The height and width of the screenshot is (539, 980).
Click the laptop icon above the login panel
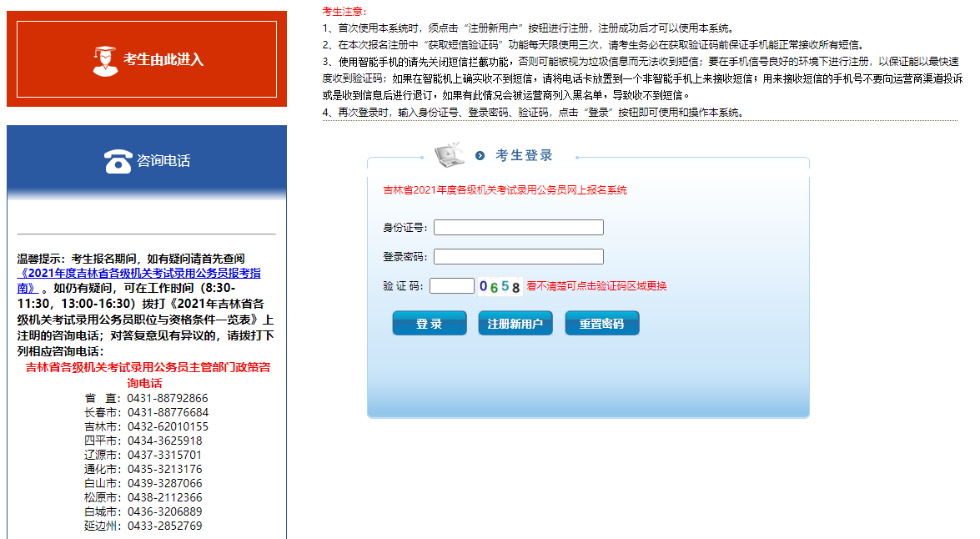450,154
